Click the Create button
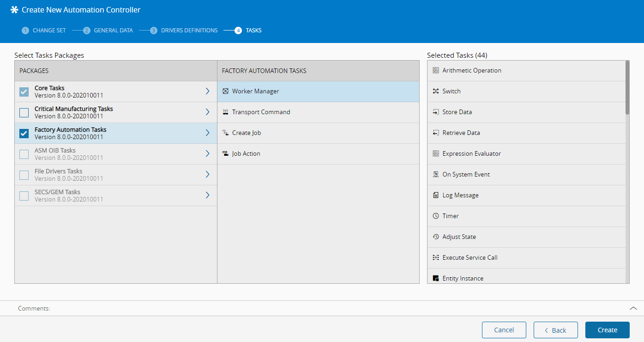This screenshot has height=342, width=644. pos(607,330)
